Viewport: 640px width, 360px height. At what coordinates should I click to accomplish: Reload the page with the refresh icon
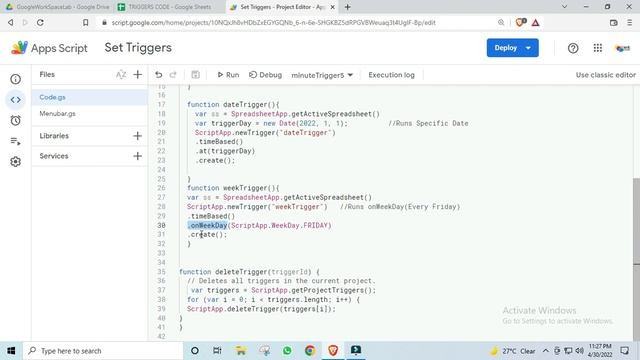click(x=40, y=22)
